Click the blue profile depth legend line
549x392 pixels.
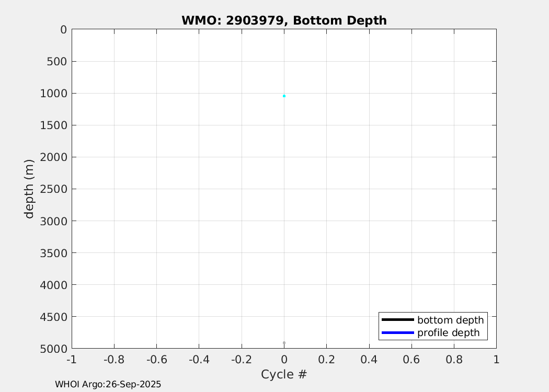tap(397, 333)
